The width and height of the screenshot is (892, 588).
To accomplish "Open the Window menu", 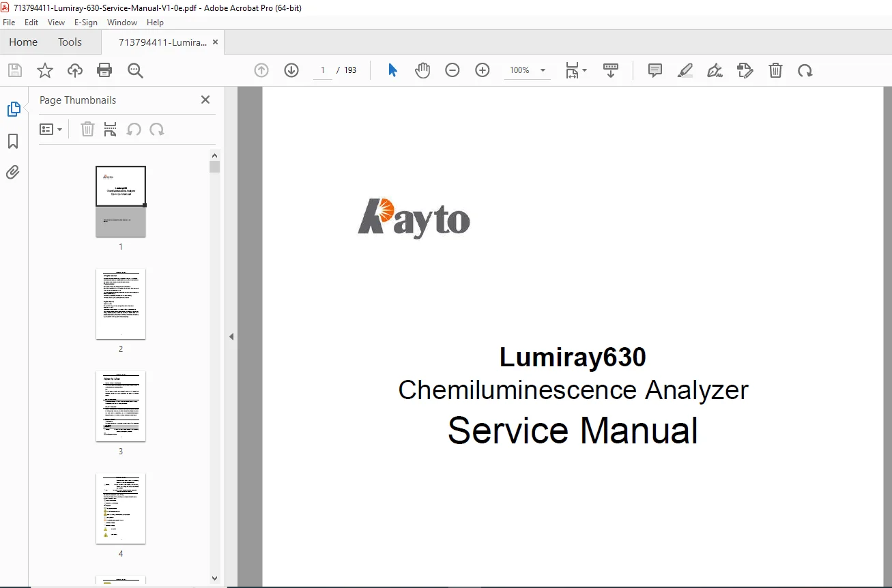I will (122, 23).
